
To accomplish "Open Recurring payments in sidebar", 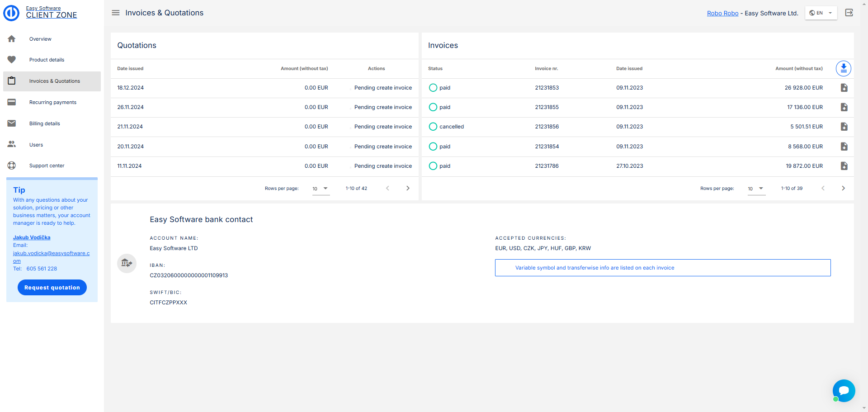I will pyautogui.click(x=52, y=102).
